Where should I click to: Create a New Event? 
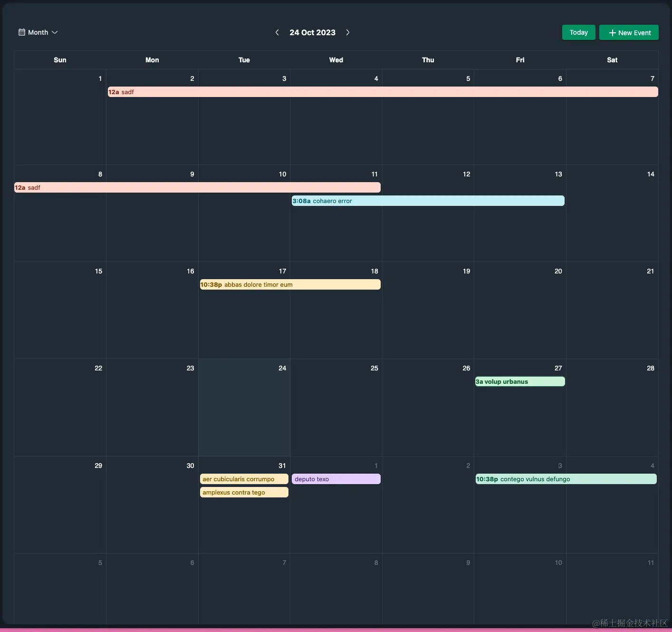click(x=629, y=32)
